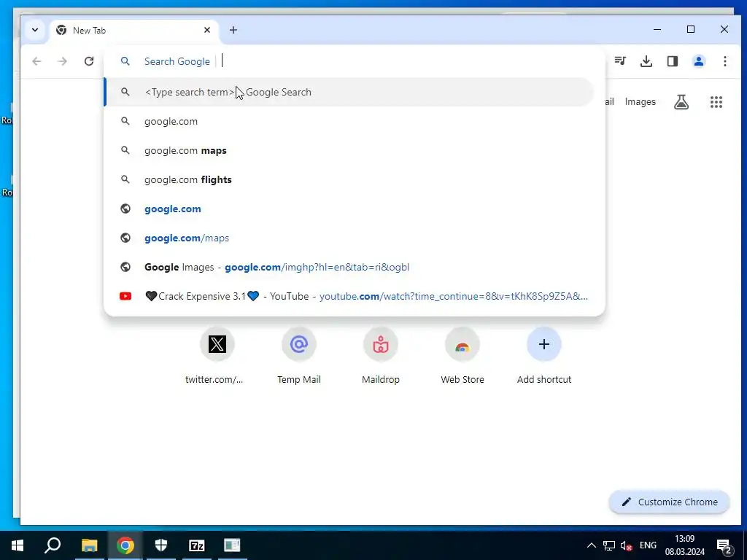Open Windows taskbar search
This screenshot has width=747, height=560.
point(53,545)
